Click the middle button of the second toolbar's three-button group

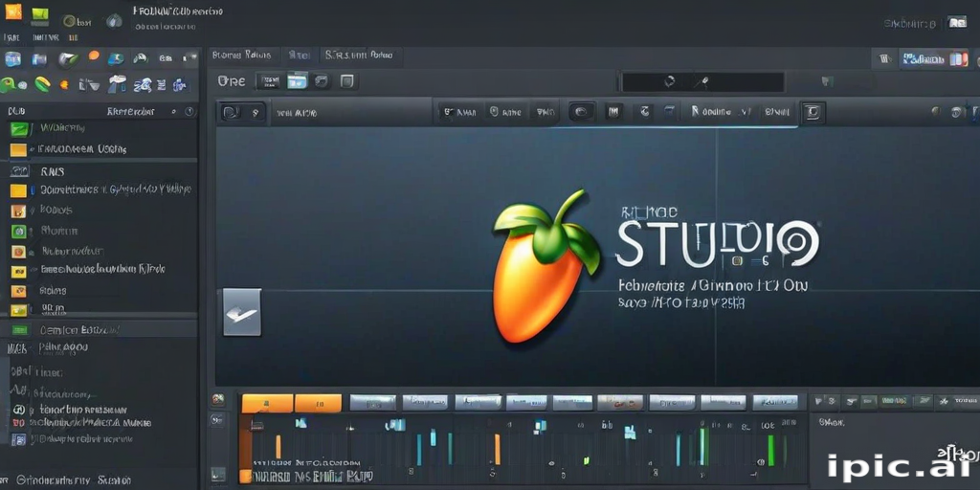(505, 113)
